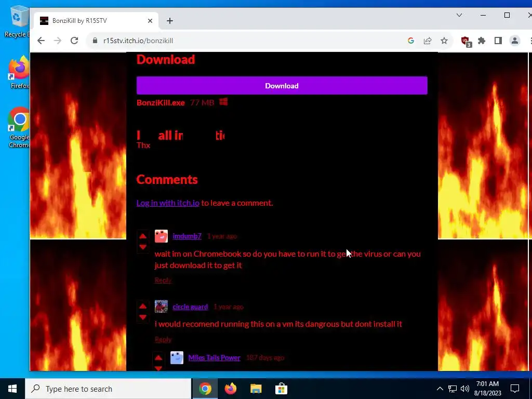
Task: Reload the page with the refresh icon
Action: coord(74,41)
